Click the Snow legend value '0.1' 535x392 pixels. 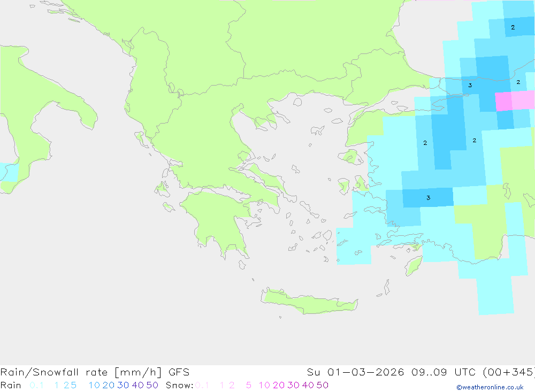click(x=202, y=385)
